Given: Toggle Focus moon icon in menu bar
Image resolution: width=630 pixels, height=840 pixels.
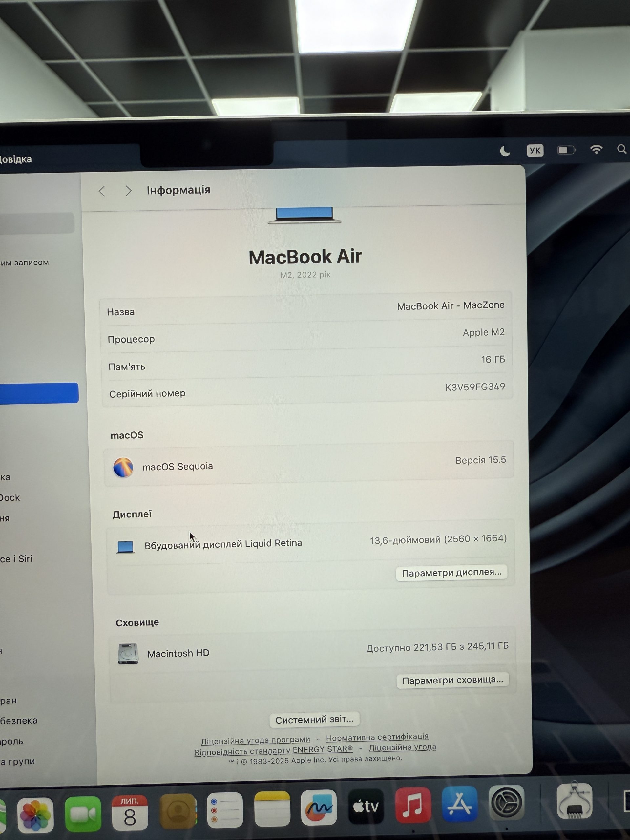Looking at the screenshot, I should 505,151.
